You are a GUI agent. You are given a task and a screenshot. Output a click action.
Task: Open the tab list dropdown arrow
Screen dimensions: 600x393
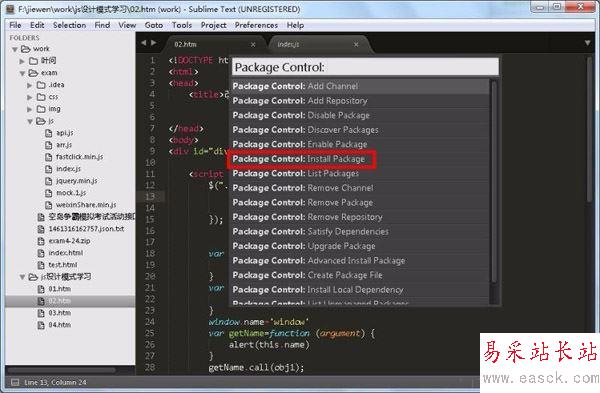[587, 43]
